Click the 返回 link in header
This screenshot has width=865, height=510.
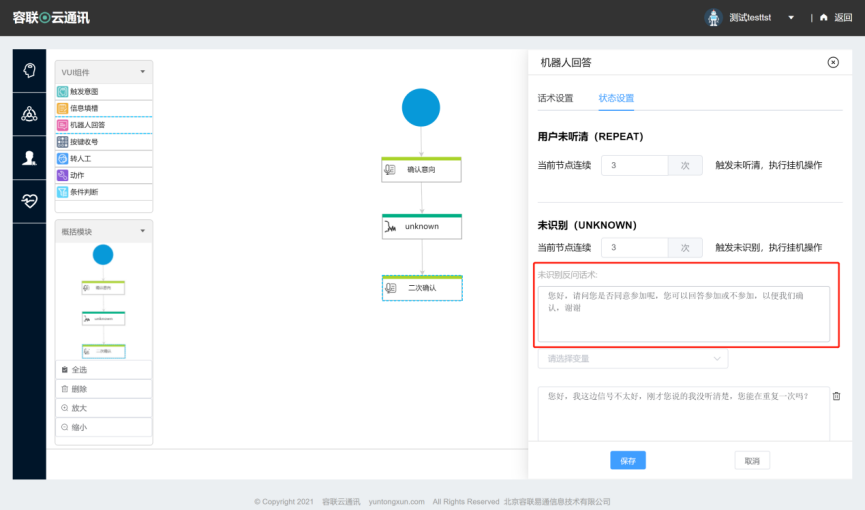843,18
